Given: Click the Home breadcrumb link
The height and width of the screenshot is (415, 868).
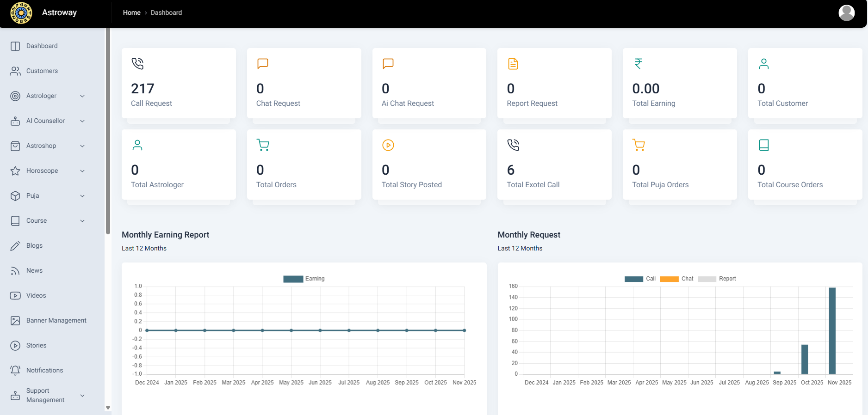Looking at the screenshot, I should (131, 12).
